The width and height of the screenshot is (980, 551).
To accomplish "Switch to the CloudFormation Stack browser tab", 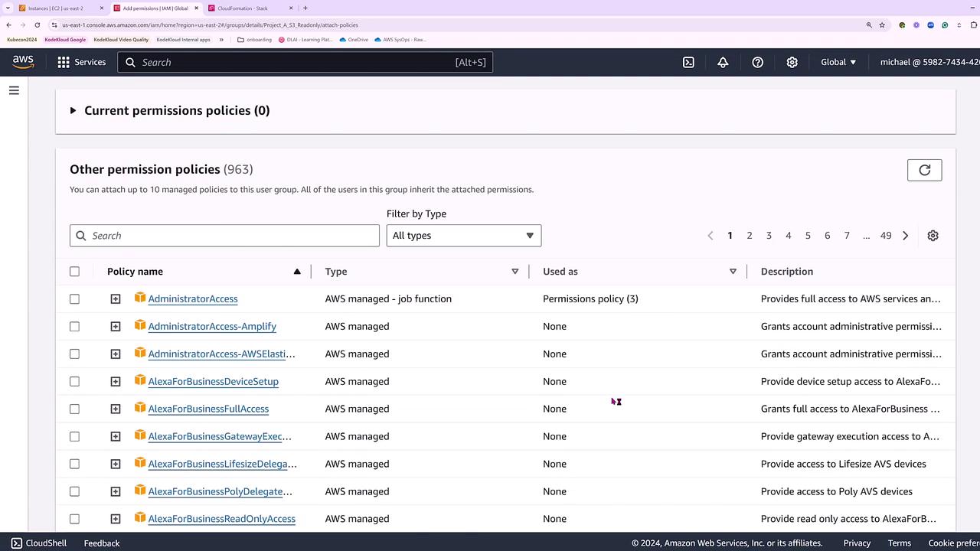I will pos(248,8).
